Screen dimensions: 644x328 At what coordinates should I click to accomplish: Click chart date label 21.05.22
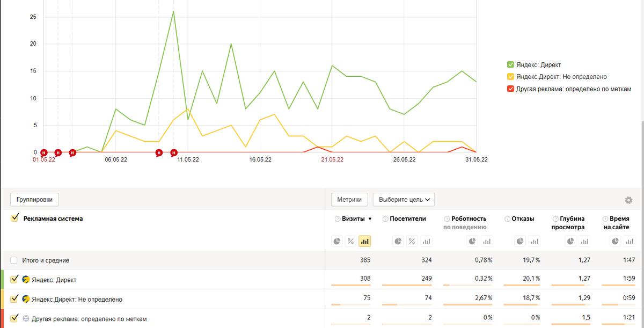coord(332,159)
